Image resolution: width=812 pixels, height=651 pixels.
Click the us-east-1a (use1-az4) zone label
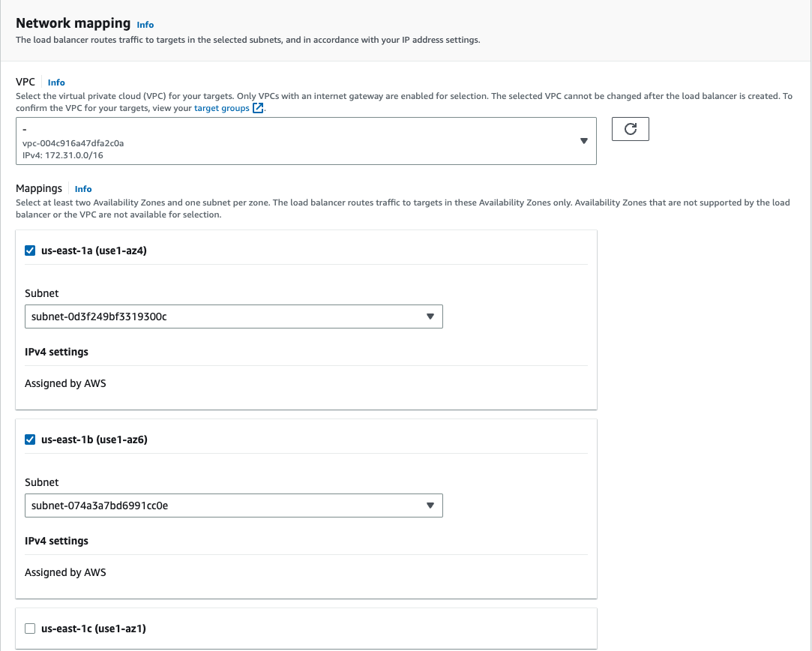pyautogui.click(x=94, y=250)
